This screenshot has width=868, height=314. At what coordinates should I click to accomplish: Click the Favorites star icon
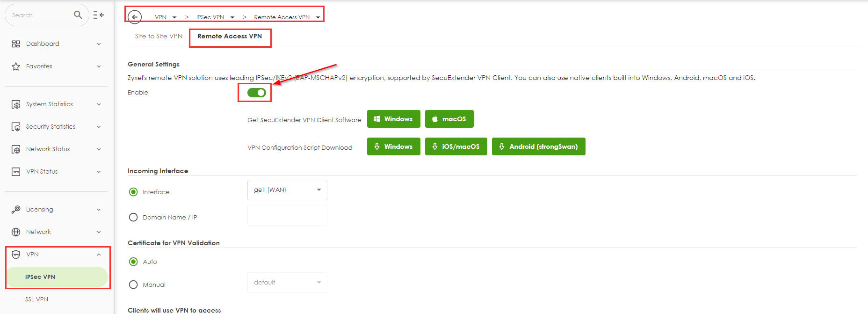(x=16, y=66)
